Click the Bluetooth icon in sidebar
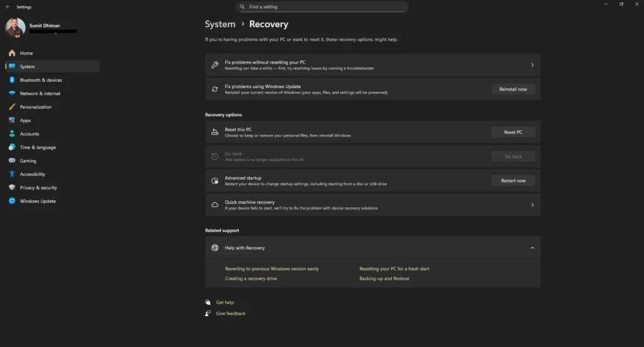This screenshot has height=347, width=644. pos(12,80)
